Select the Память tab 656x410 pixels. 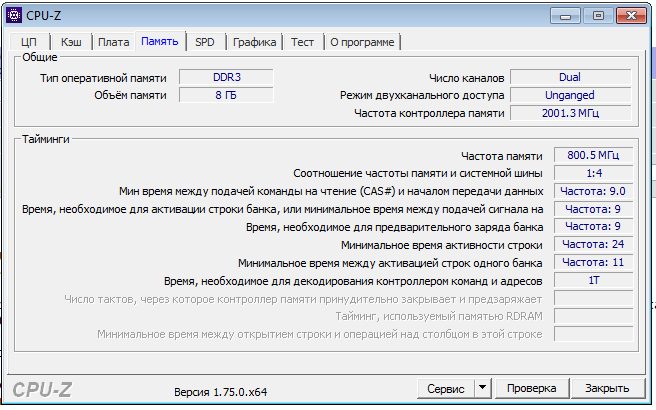tap(160, 42)
